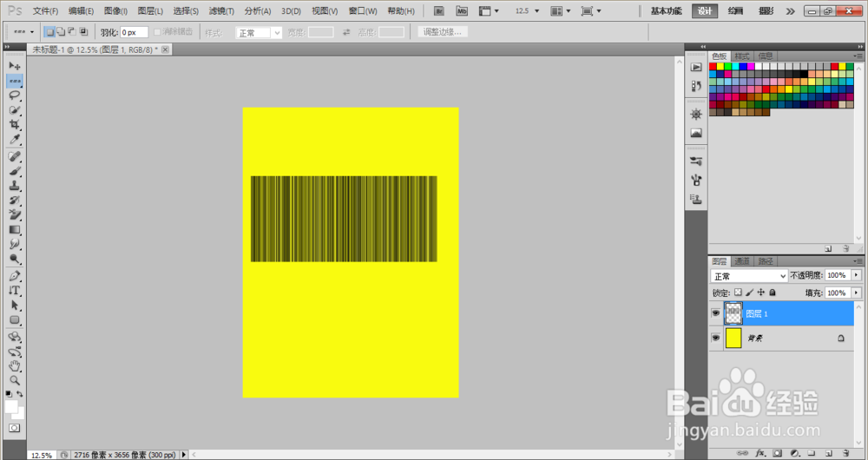
Task: Toggle lock all padlock icon
Action: (x=773, y=292)
